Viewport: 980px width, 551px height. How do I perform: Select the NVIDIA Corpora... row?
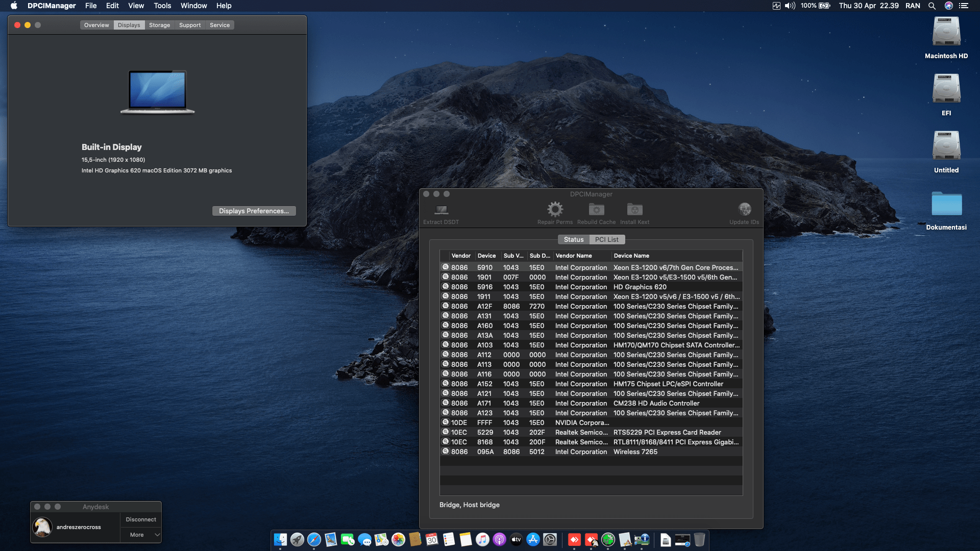pyautogui.click(x=591, y=423)
